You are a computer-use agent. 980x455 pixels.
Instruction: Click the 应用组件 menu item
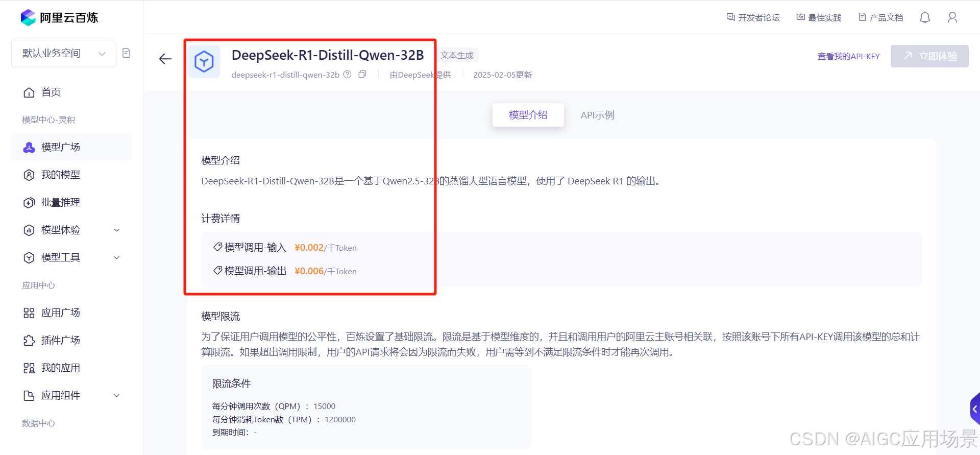click(71, 396)
